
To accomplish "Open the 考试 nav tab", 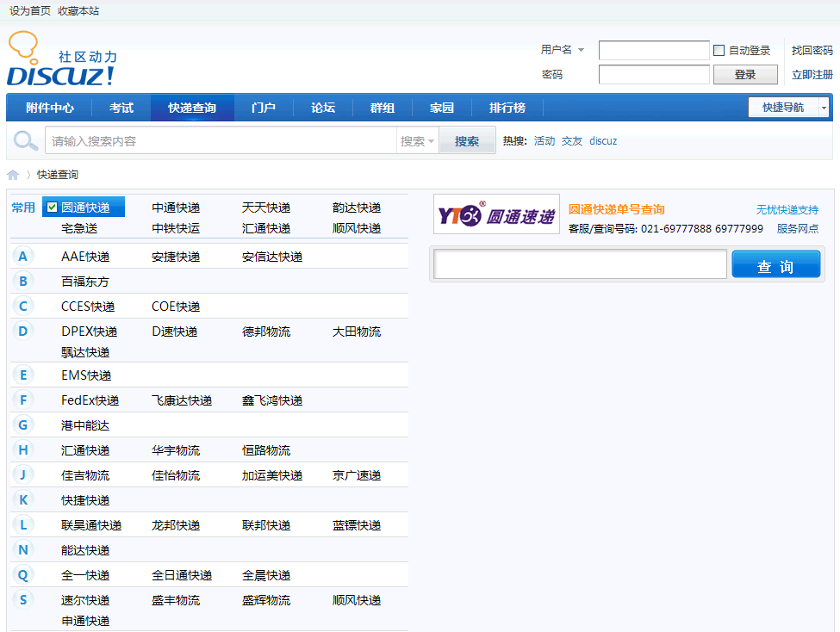I will [x=121, y=108].
